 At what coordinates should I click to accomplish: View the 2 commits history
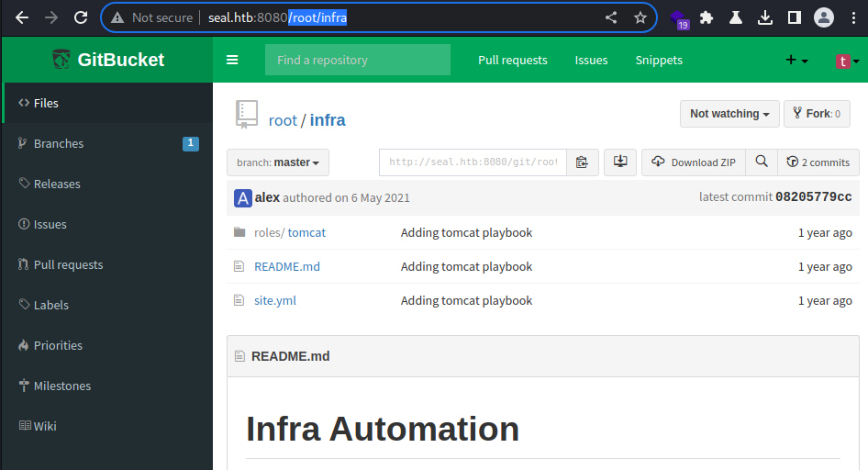point(818,162)
